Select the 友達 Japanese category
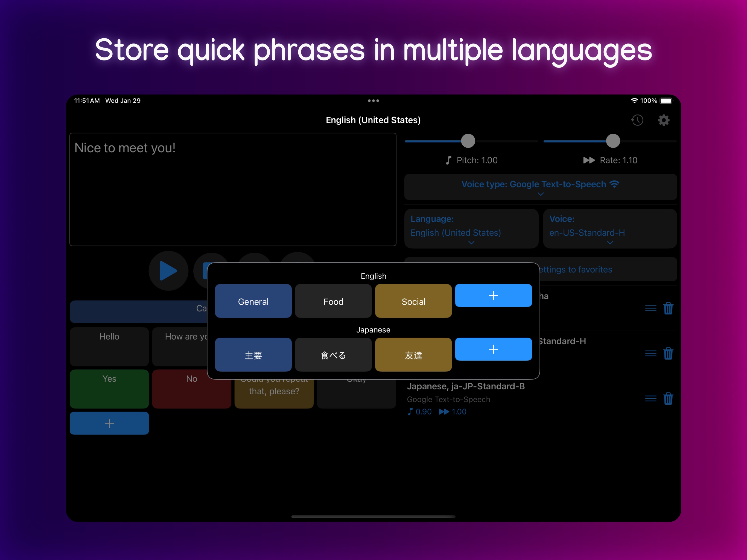747x560 pixels. tap(413, 355)
